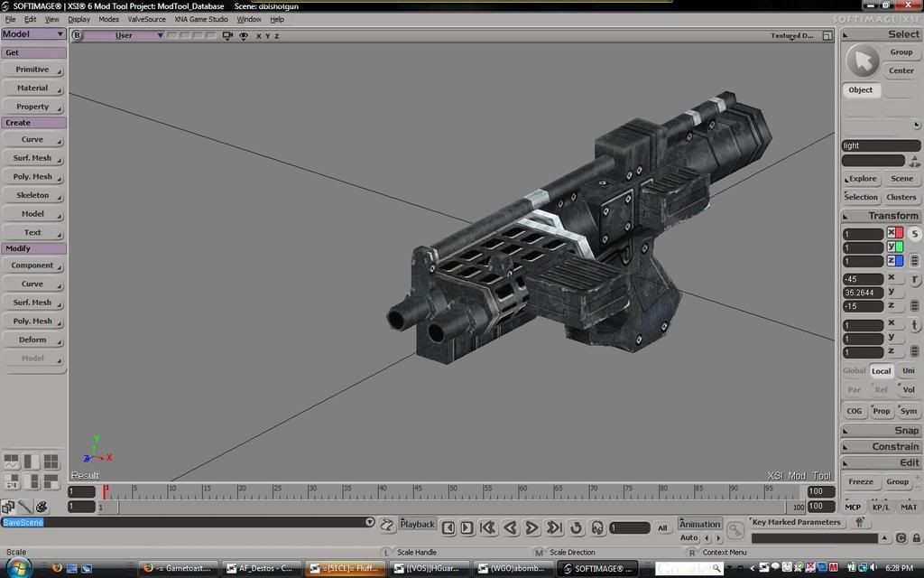The image size is (924, 578).
Task: Step to the previous frame
Action: tap(448, 527)
